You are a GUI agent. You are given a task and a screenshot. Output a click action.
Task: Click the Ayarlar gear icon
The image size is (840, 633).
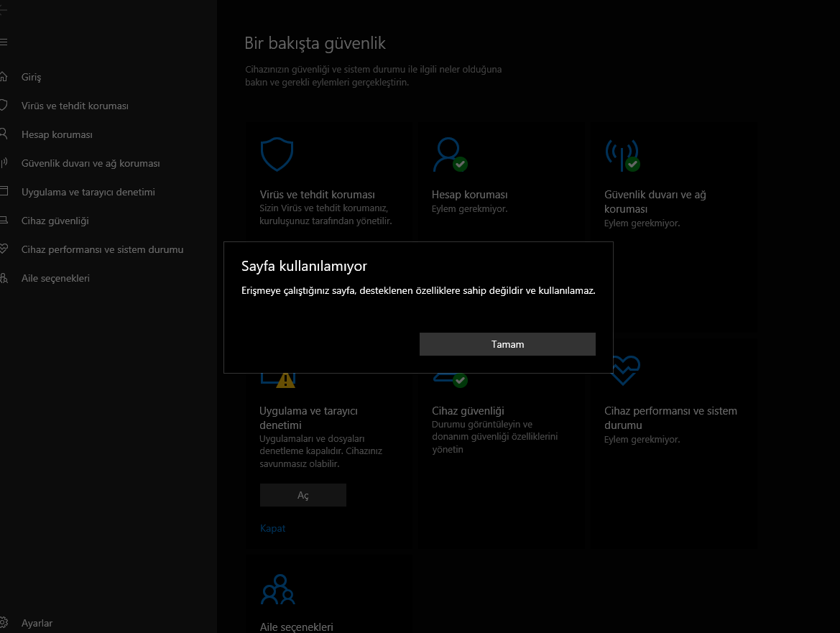pyautogui.click(x=3, y=622)
